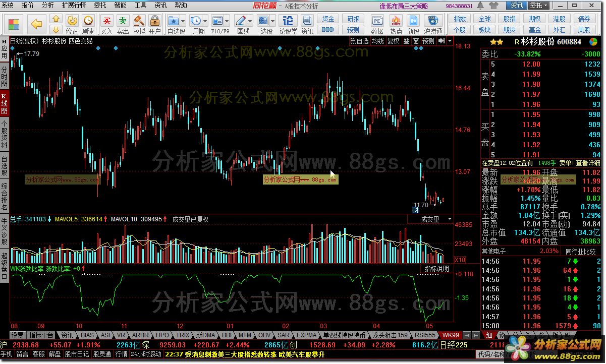Click 删自选 to remove from watchlist
This screenshot has height=364, width=606.
tap(359, 41)
